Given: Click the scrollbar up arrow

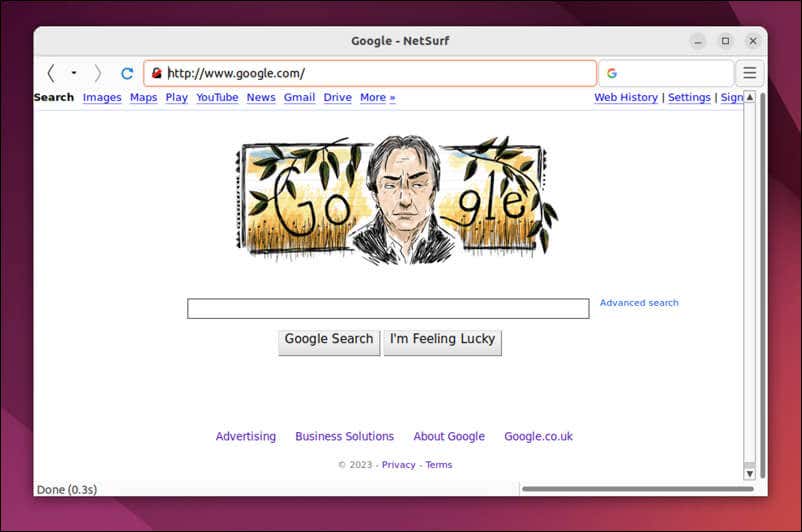Looking at the screenshot, I should 749,97.
